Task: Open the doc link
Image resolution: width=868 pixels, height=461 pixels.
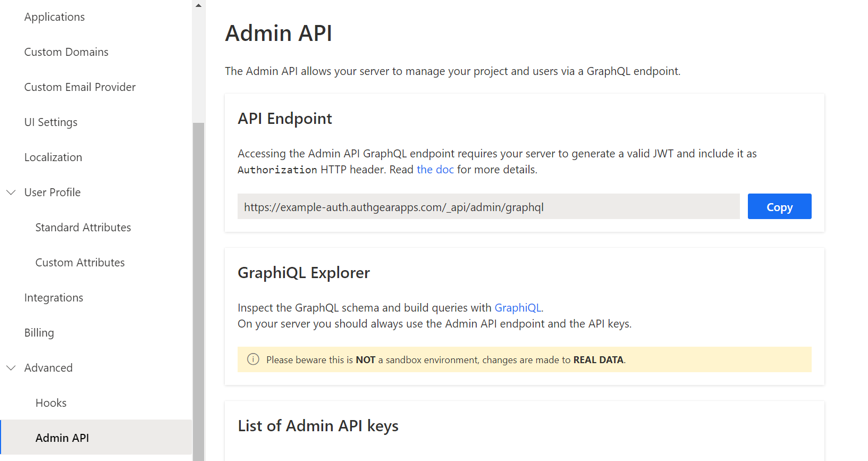Action: tap(435, 170)
